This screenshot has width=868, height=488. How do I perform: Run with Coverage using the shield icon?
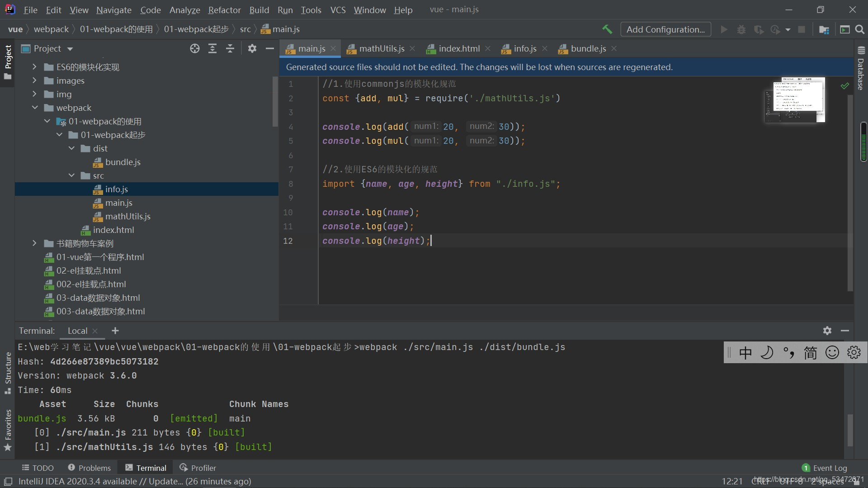click(x=759, y=29)
